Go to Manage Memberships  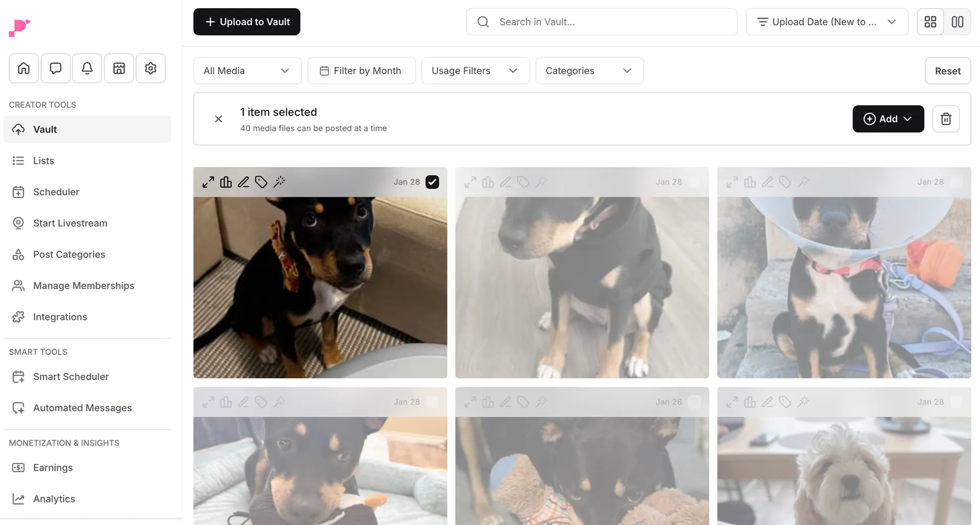pos(83,285)
